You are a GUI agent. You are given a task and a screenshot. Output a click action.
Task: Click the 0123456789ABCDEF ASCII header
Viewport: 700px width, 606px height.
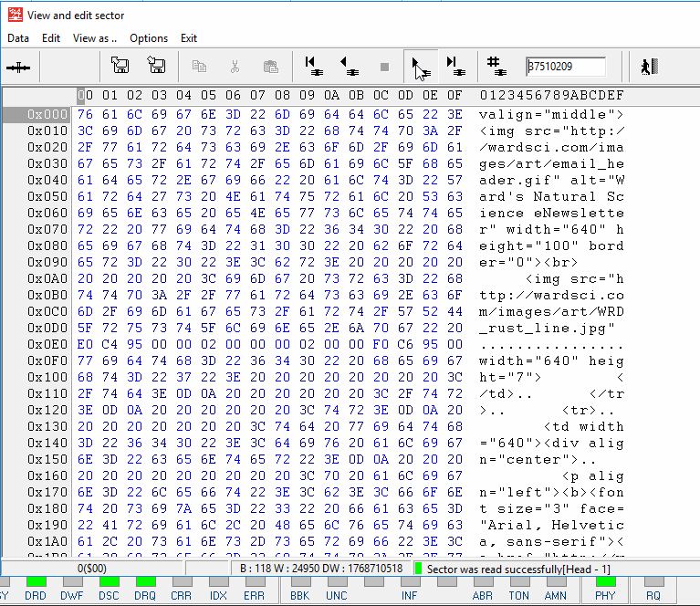(552, 95)
